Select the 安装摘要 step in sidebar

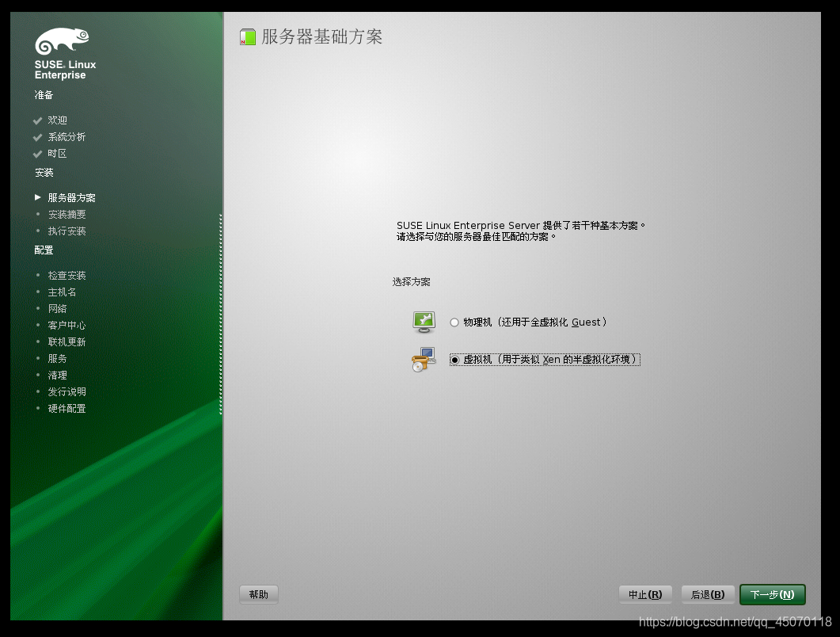coord(67,215)
